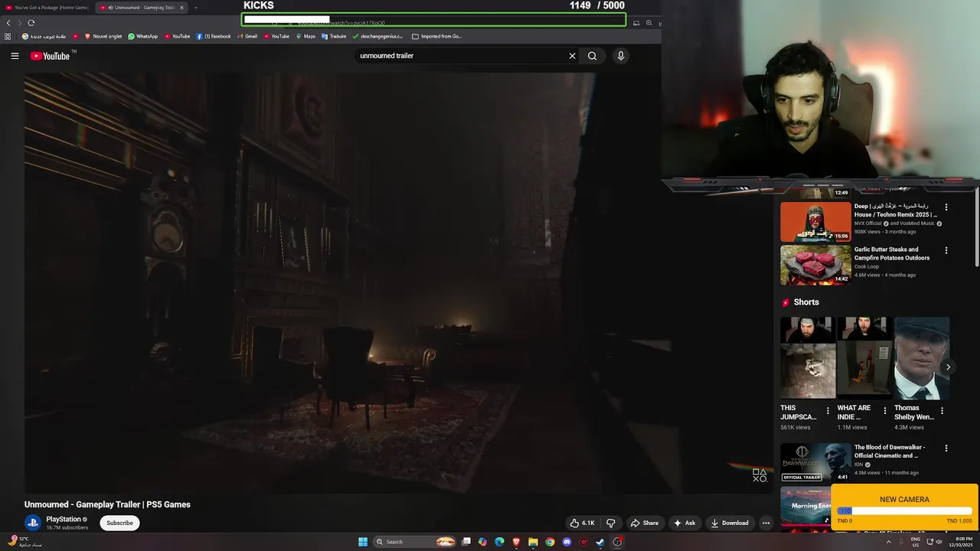Like the video with thumbs up
This screenshot has width=980, height=551.
pyautogui.click(x=582, y=523)
